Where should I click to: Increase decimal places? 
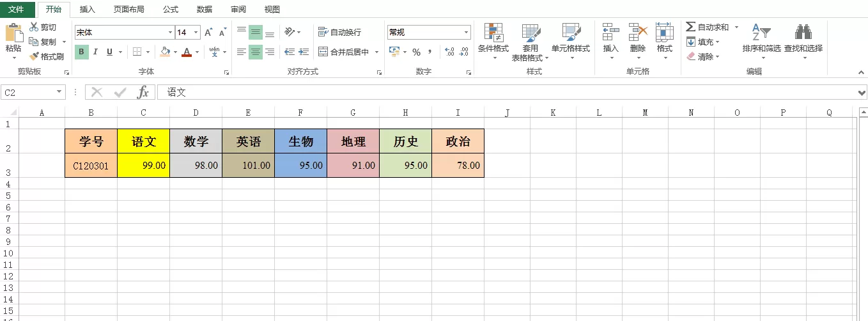coord(449,52)
